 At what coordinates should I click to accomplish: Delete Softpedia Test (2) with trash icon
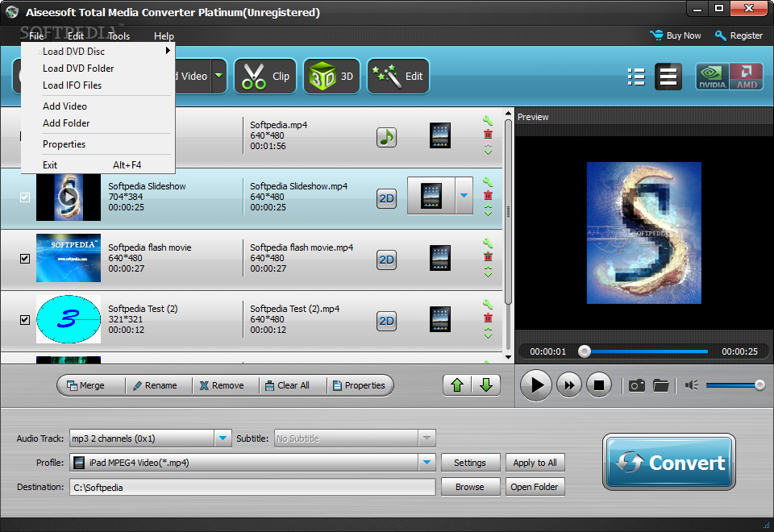[488, 318]
